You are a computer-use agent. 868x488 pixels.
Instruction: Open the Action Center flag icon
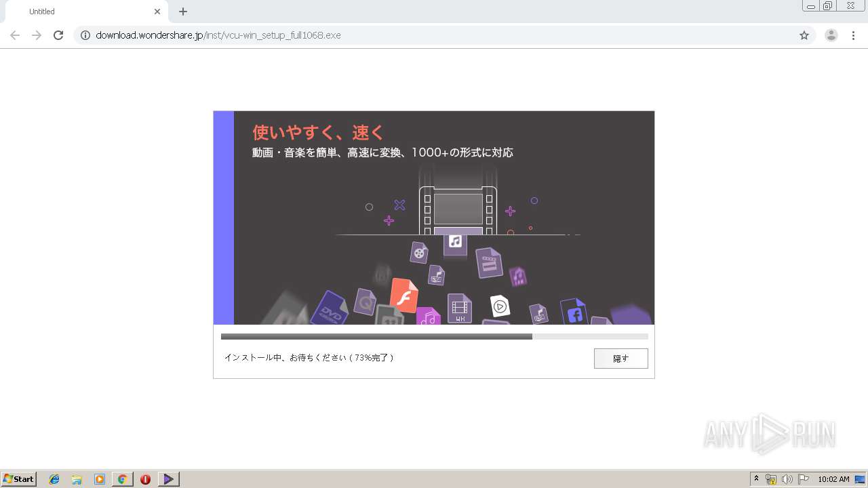804,479
